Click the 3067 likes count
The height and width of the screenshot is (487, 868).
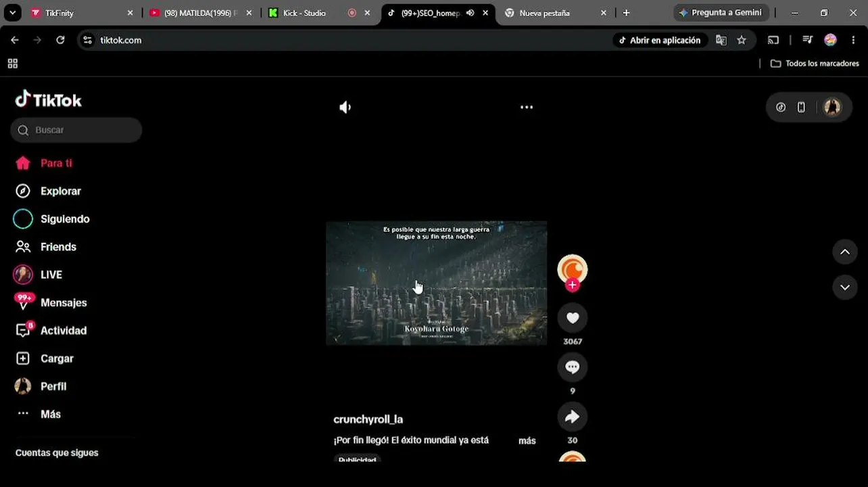573,342
